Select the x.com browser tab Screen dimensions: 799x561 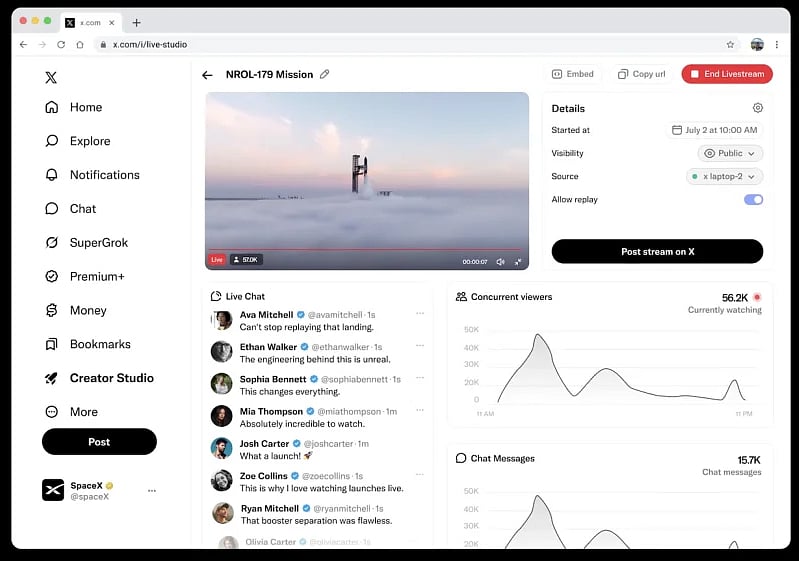tap(91, 22)
